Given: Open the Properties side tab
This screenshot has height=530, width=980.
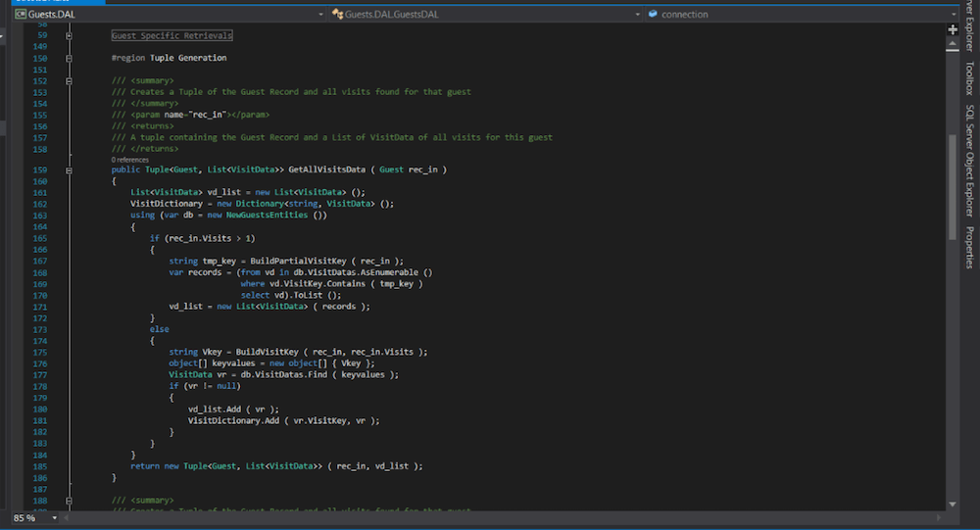Looking at the screenshot, I should [969, 248].
